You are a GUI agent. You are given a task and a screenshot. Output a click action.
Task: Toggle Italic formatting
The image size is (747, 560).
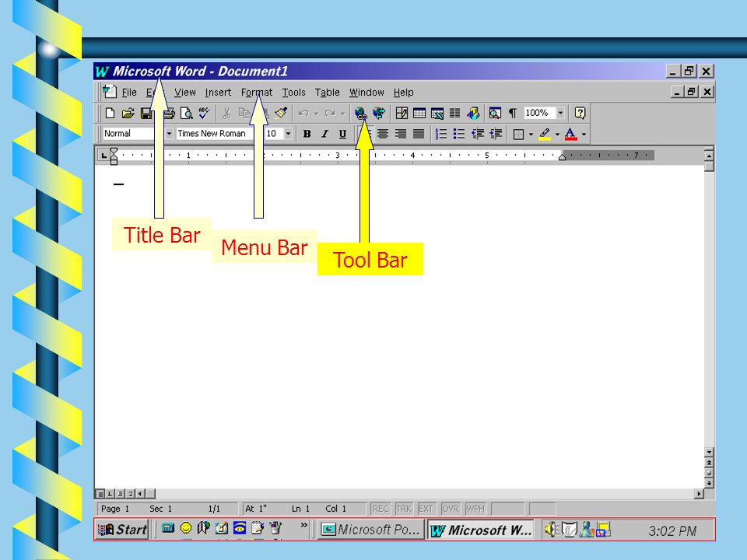324,134
